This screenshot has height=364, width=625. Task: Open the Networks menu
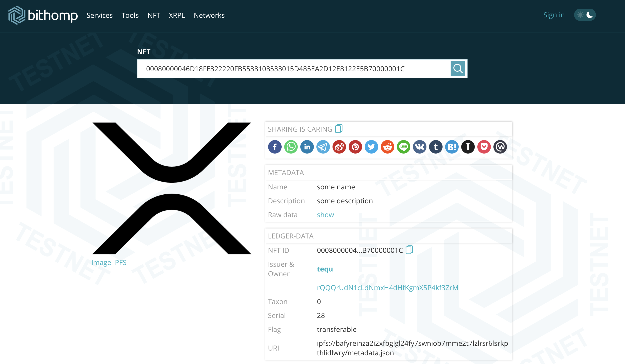(x=209, y=15)
